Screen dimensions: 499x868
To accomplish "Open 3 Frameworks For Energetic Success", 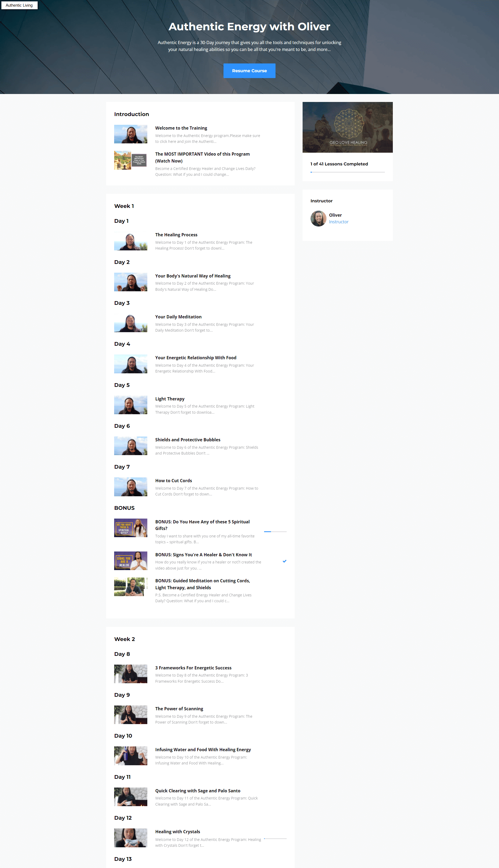I will 193,668.
